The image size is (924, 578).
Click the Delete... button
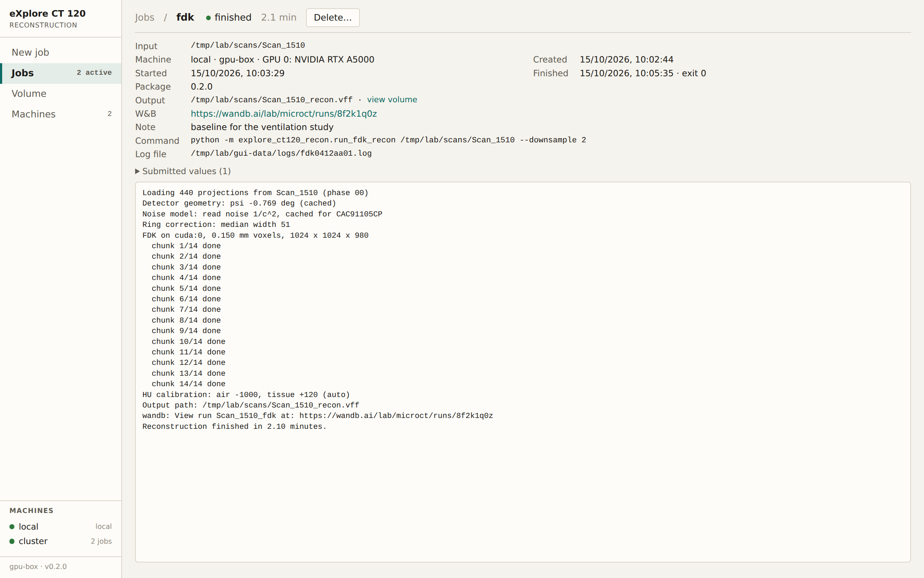(332, 18)
